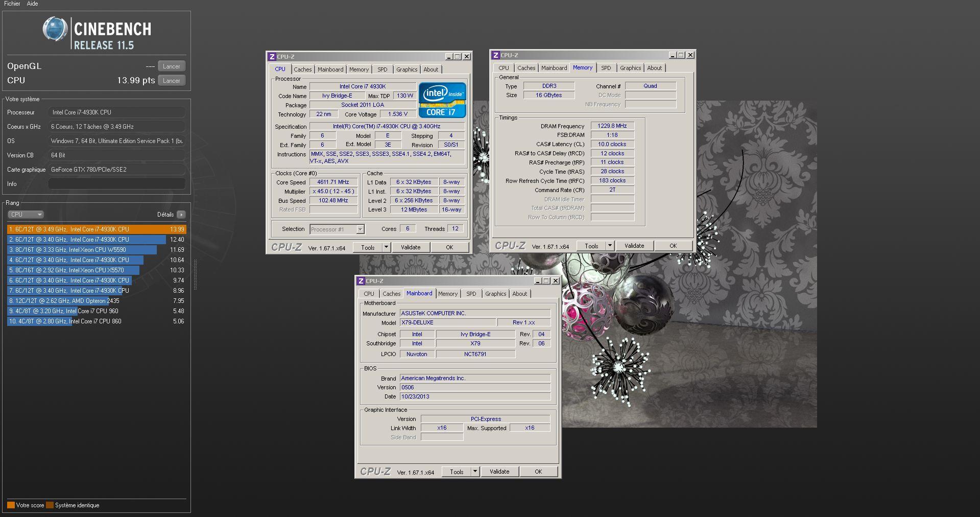Click the BIOS version field 0506
Viewport: 980px width, 517px height.
[x=475, y=387]
